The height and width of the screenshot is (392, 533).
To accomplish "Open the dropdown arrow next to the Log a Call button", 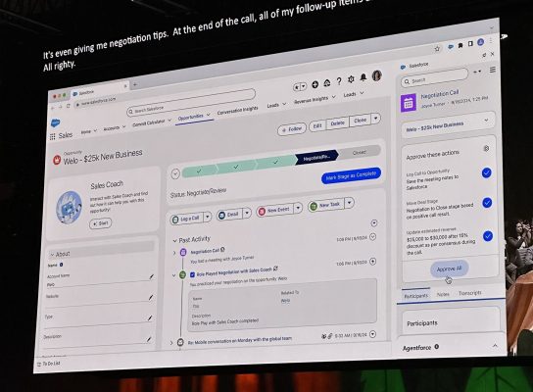I will [207, 217].
